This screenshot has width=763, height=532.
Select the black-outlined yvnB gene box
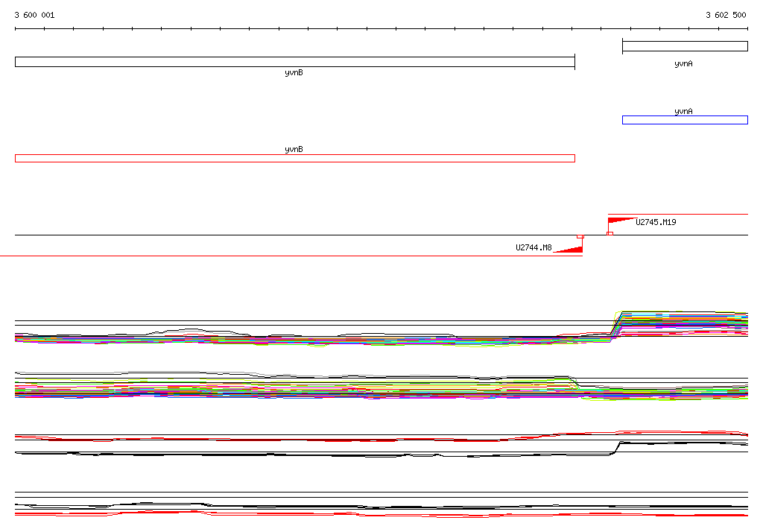[x=294, y=62]
